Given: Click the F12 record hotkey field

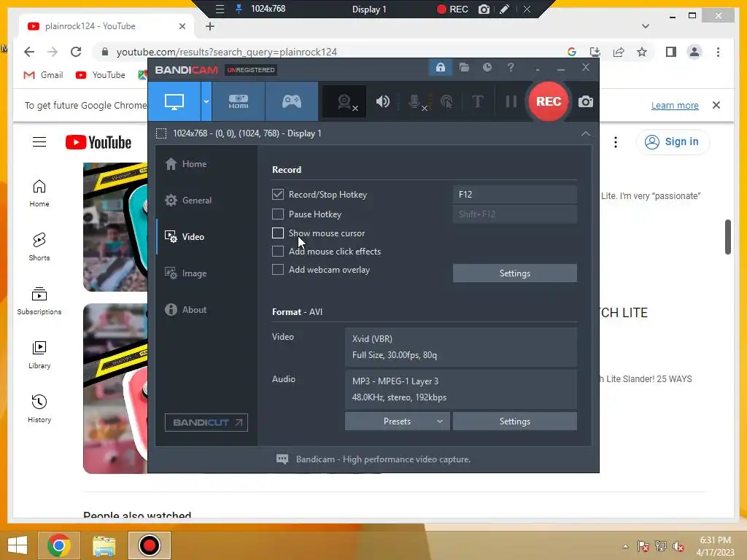Looking at the screenshot, I should (x=514, y=194).
